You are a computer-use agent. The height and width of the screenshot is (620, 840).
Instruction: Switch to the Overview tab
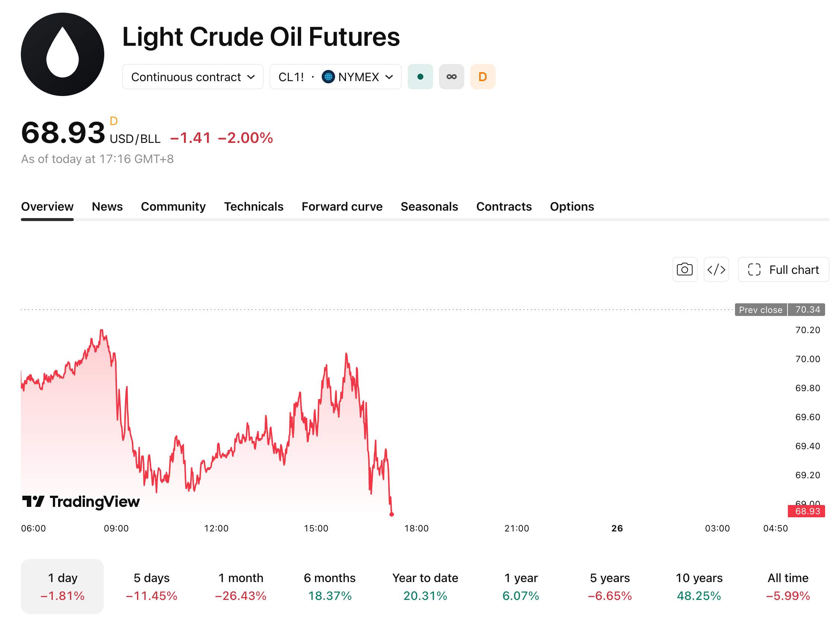[x=47, y=207]
